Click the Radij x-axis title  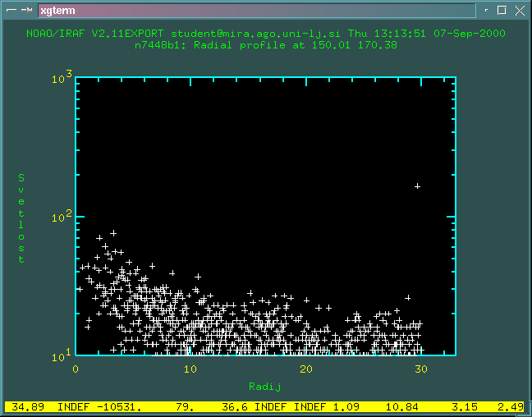click(264, 387)
